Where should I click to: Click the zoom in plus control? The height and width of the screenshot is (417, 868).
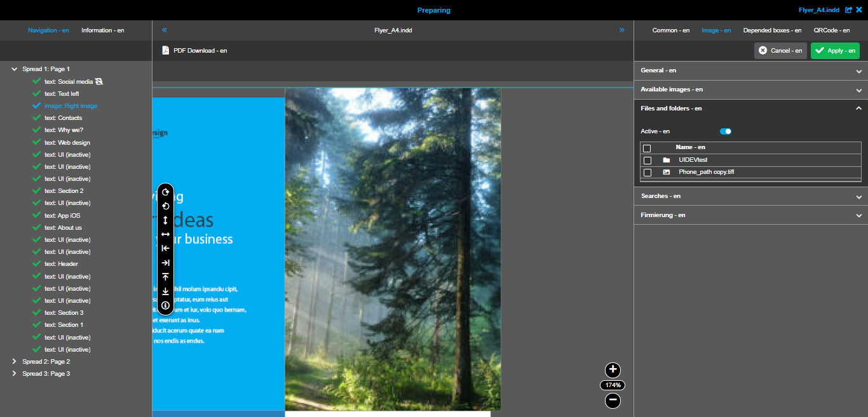pos(612,370)
